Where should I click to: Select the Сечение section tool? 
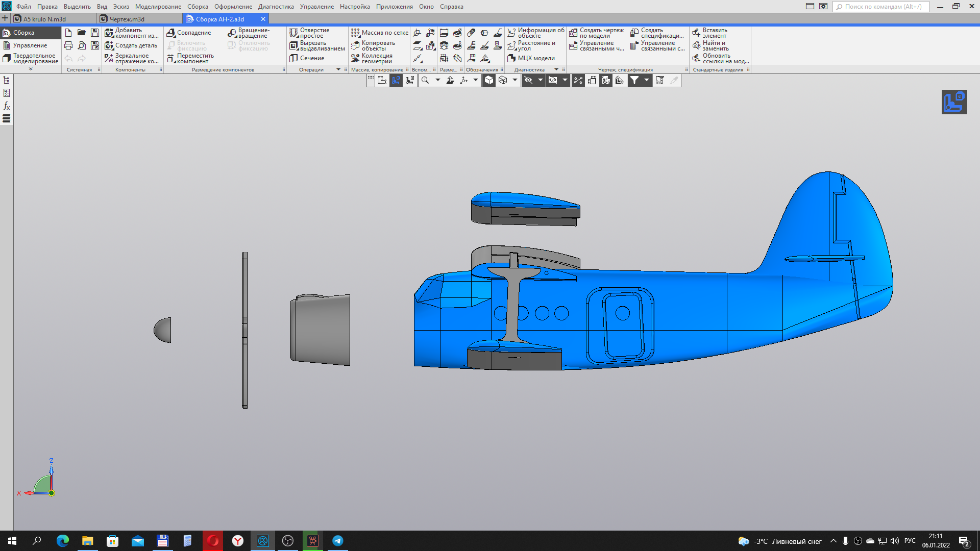[x=307, y=58]
